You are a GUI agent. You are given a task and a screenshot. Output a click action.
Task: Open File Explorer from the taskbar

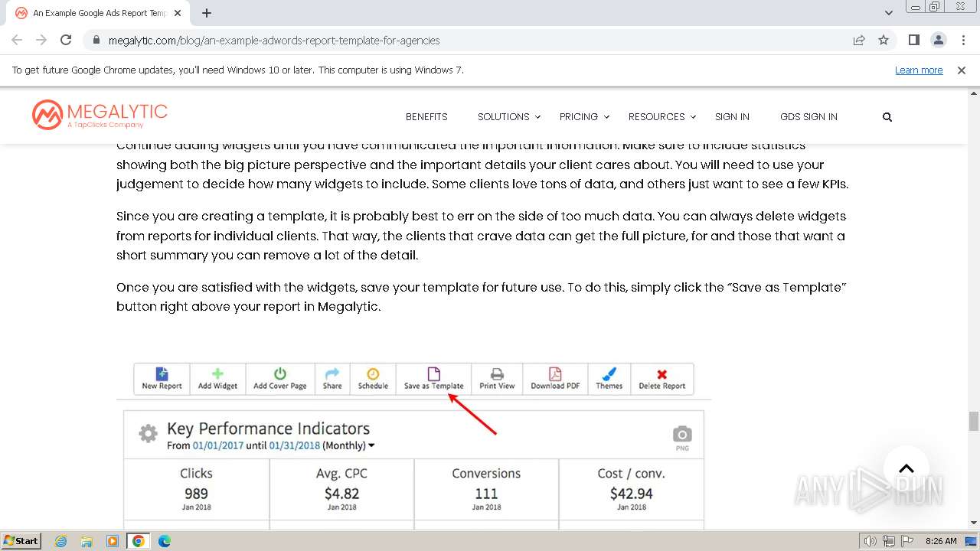(87, 541)
